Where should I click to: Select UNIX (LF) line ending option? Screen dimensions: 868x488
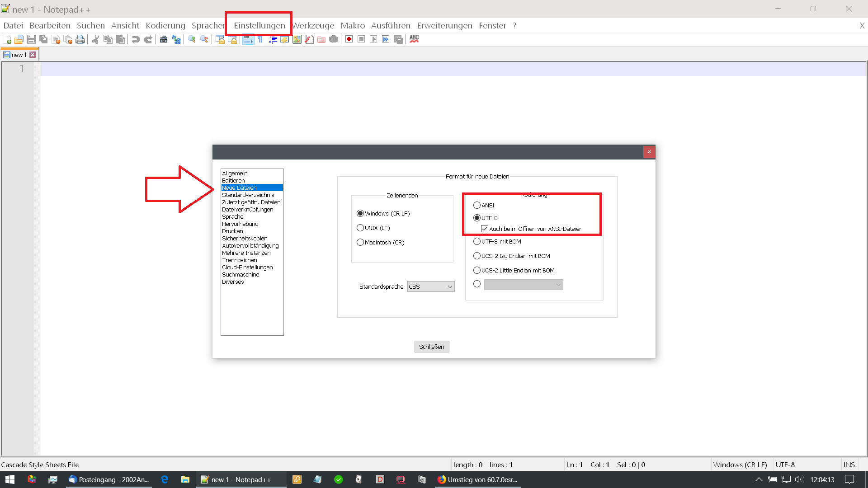point(360,228)
